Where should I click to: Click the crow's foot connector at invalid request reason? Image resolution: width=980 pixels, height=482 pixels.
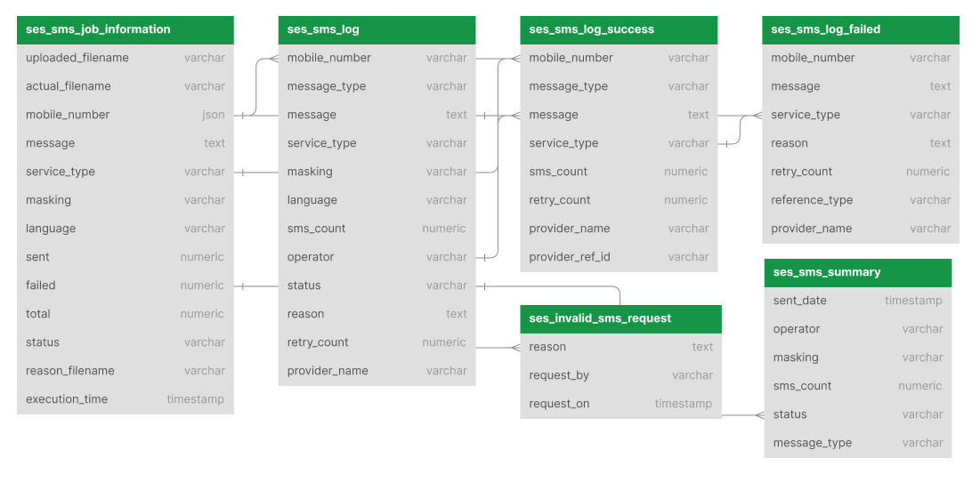pos(515,348)
